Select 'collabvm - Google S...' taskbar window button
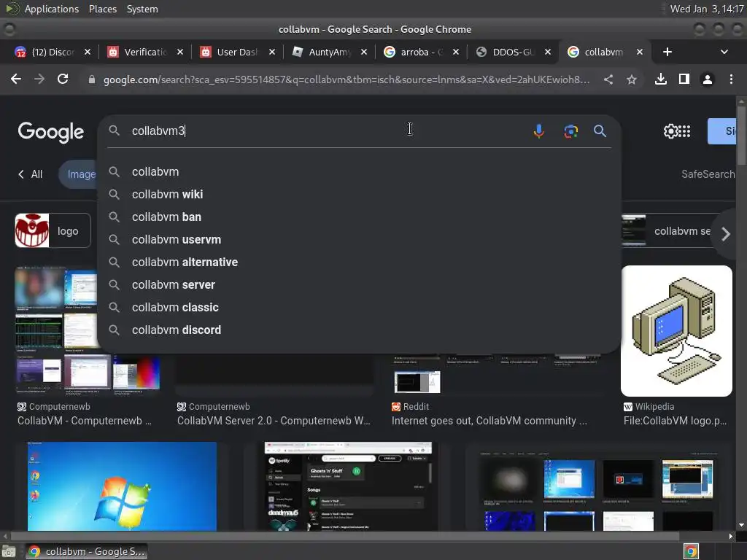Image resolution: width=747 pixels, height=560 pixels. (86, 551)
